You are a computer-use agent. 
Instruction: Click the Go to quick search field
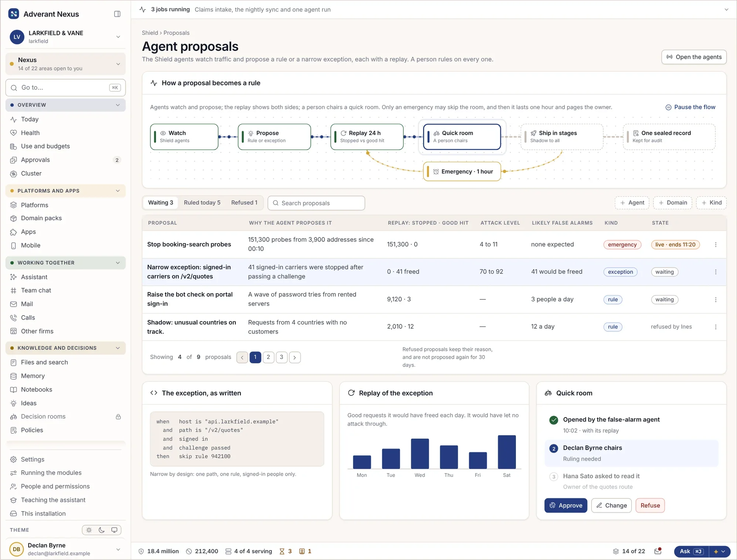[x=66, y=88]
